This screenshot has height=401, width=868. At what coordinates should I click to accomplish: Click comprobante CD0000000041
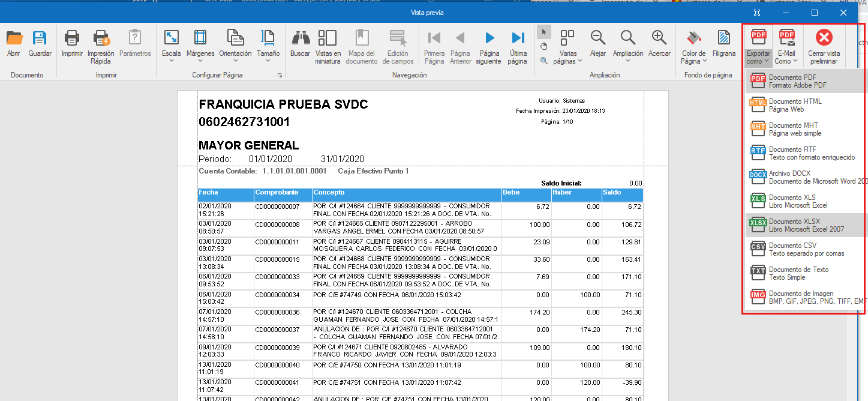tap(277, 382)
